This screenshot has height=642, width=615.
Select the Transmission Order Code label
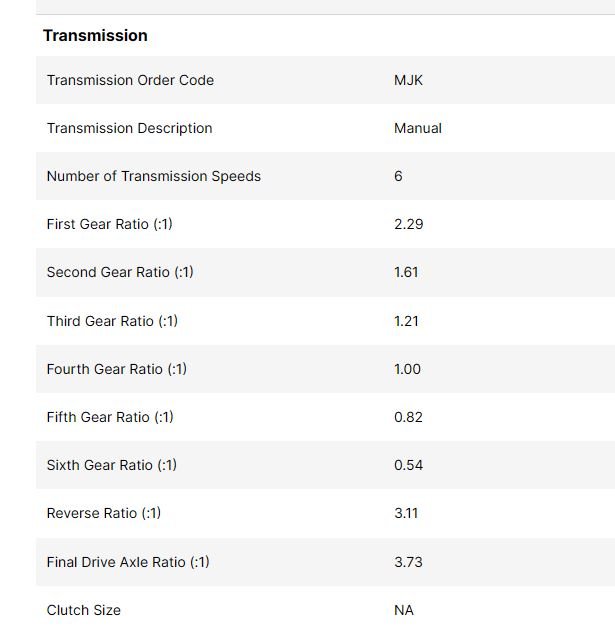(x=130, y=80)
